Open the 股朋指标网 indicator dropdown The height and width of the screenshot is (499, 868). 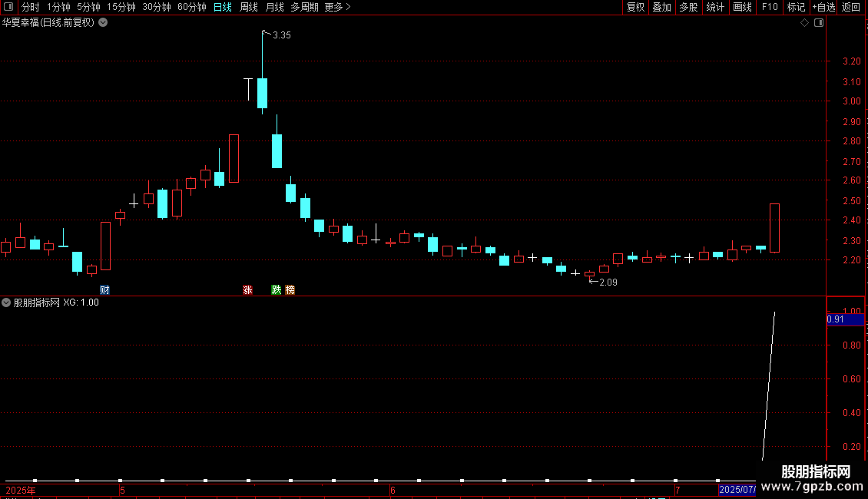pyautogui.click(x=6, y=302)
